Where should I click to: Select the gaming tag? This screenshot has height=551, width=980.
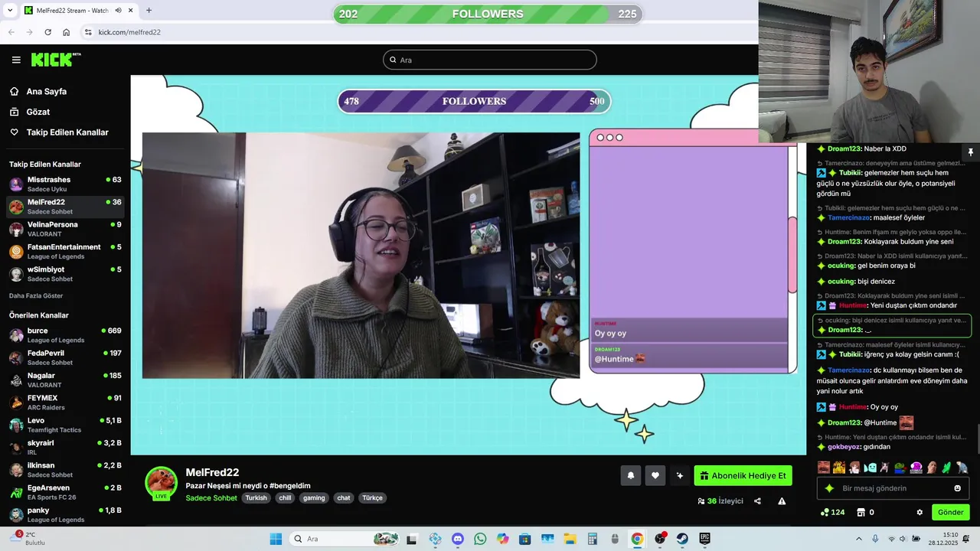coord(314,498)
